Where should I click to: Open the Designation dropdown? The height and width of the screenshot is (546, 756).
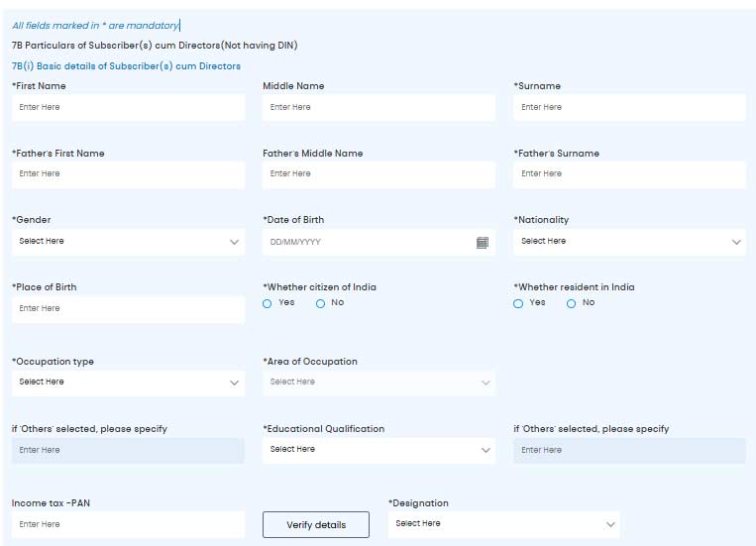click(504, 524)
